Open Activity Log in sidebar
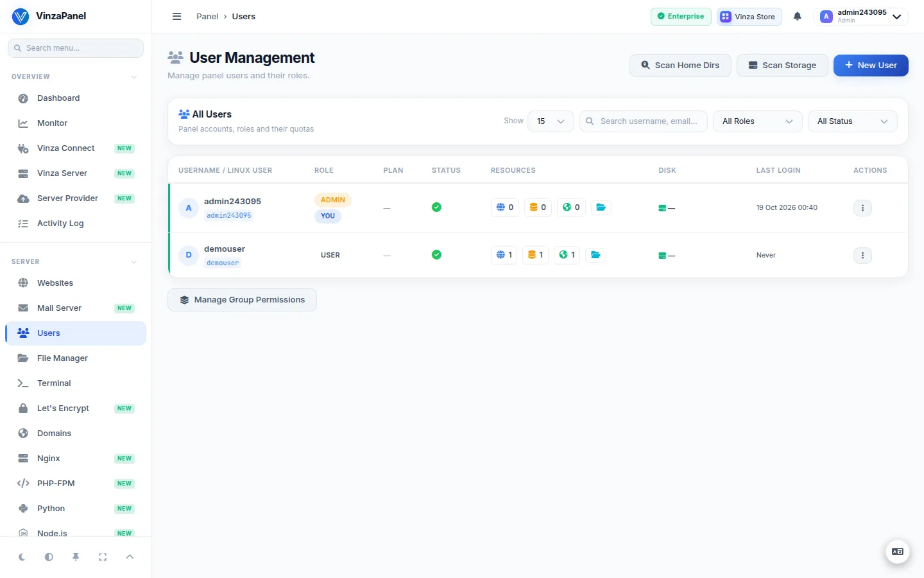924x578 pixels. coord(76,223)
